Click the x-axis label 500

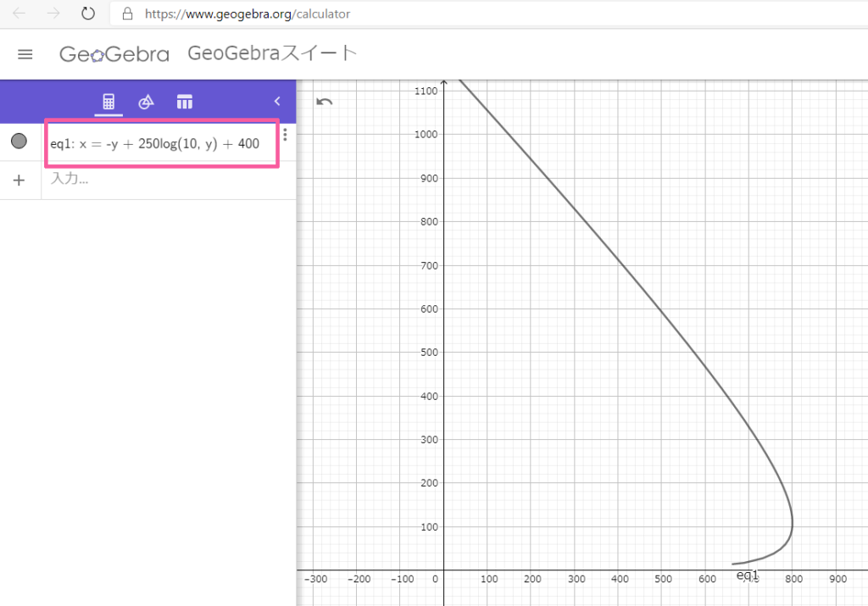[663, 579]
